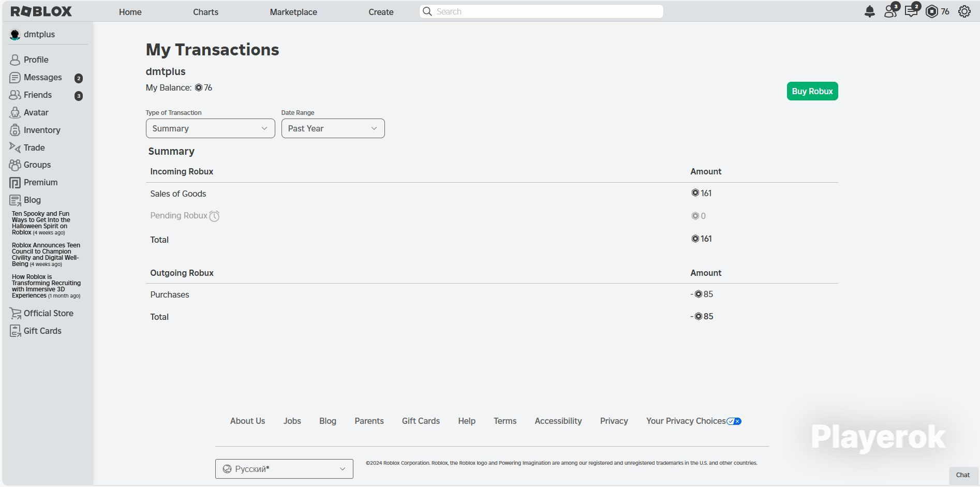Click the Robux balance icon in header
Image resolution: width=980 pixels, height=487 pixels.
[x=932, y=11]
